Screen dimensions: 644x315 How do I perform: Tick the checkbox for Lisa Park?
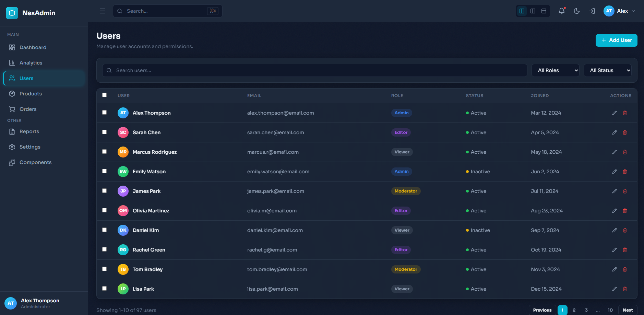pyautogui.click(x=105, y=289)
